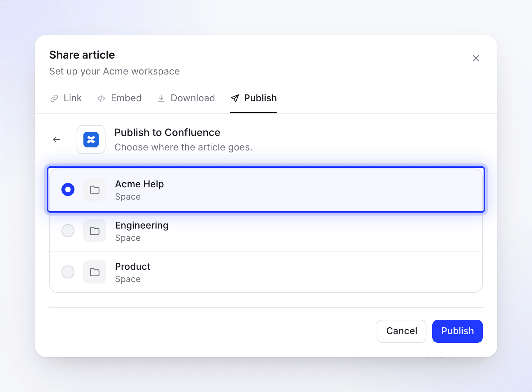
Task: Open the Publish tab
Action: (253, 98)
